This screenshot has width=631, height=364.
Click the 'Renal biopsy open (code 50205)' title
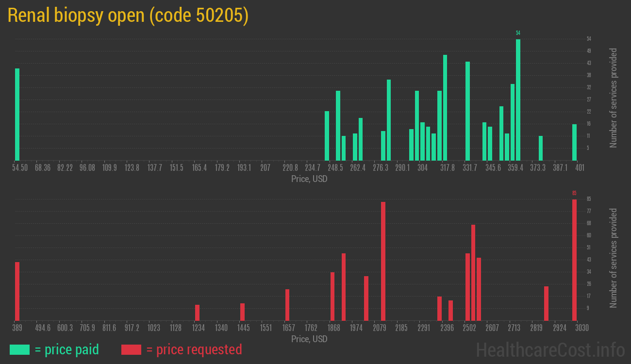click(128, 16)
